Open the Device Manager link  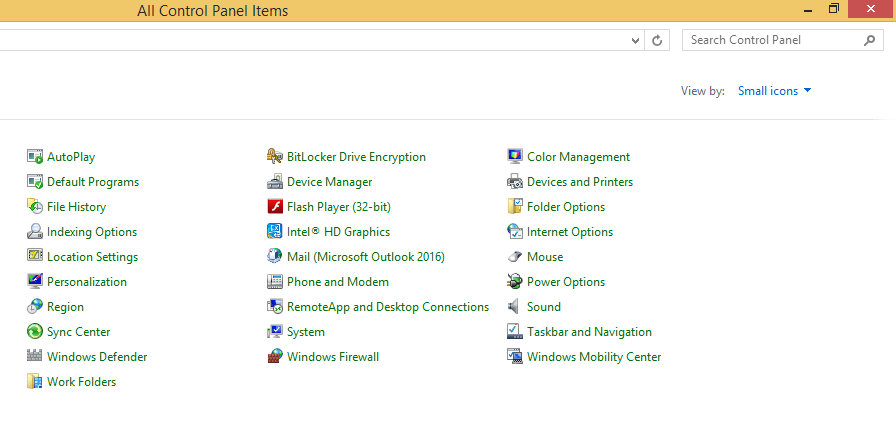coord(329,182)
